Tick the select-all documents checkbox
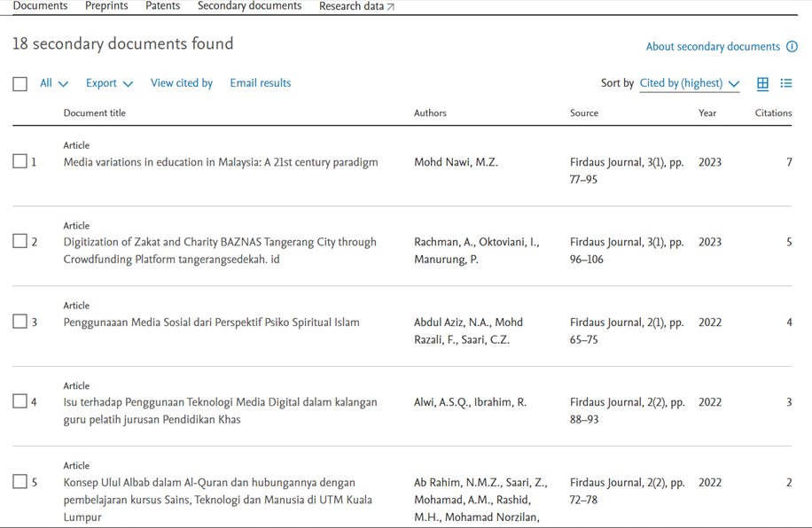This screenshot has width=812, height=528. [x=20, y=84]
